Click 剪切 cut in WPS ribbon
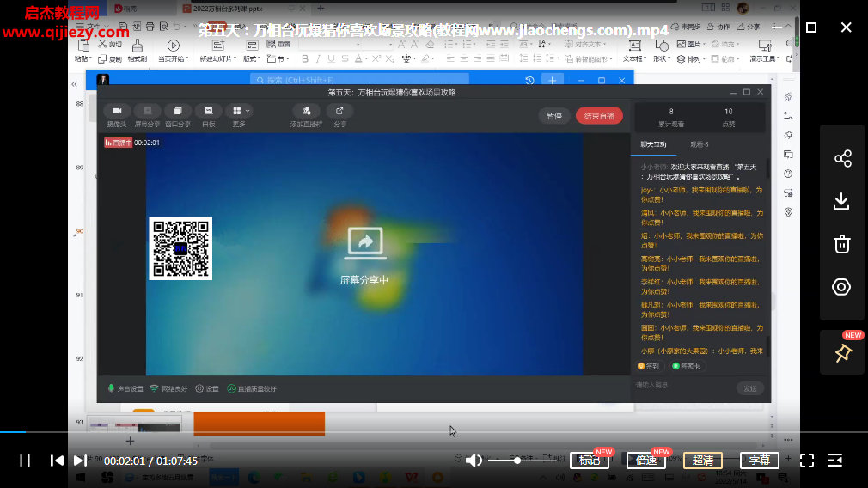 (110, 45)
